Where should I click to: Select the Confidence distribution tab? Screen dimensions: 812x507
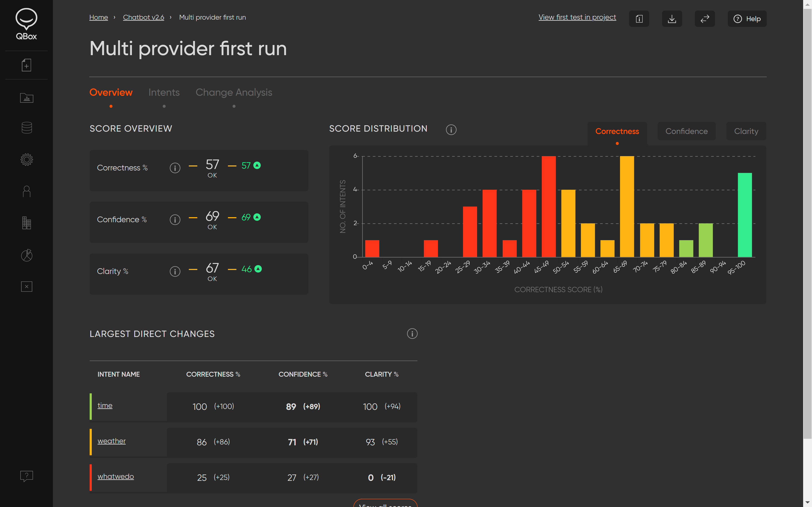pos(686,131)
